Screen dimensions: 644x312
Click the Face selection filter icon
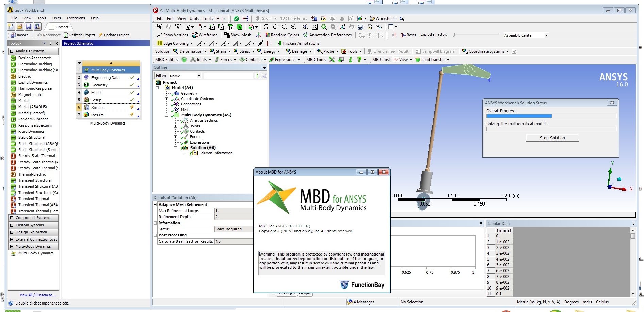230,27
